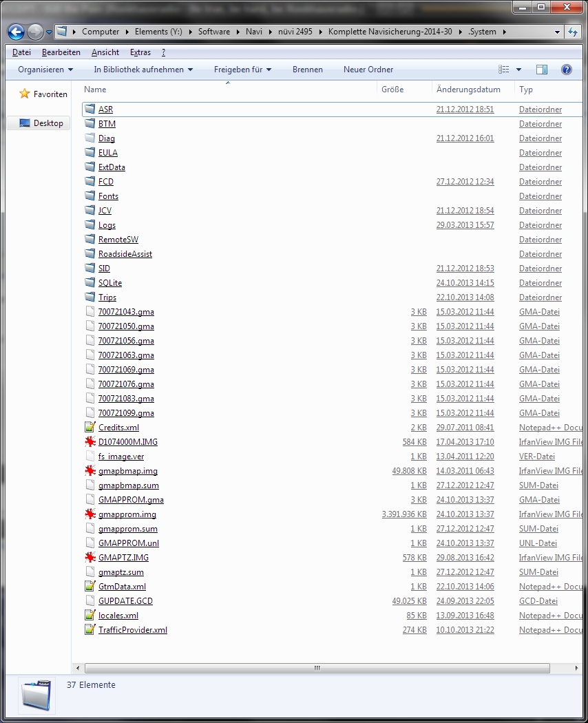Click the view mode icon in toolbar
Screen dimensions: 588x723
point(503,70)
